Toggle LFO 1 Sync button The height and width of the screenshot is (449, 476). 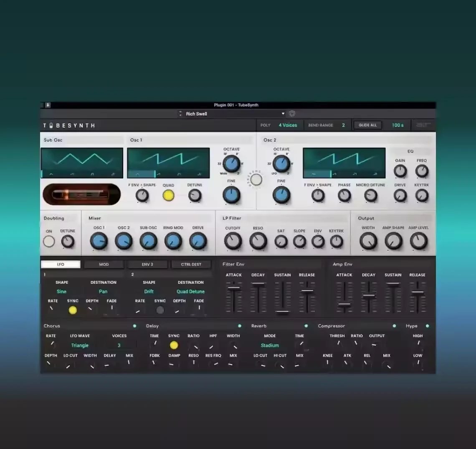(x=73, y=310)
